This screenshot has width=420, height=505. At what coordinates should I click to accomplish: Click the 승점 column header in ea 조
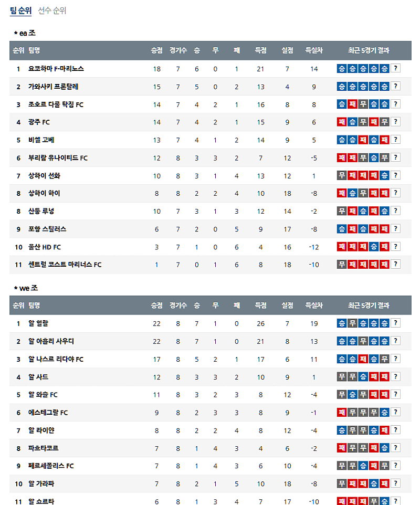pyautogui.click(x=156, y=50)
